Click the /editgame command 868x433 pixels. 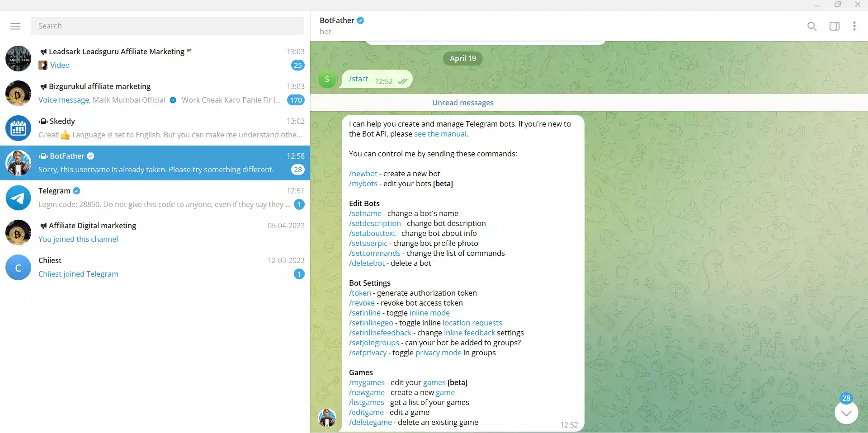(366, 412)
